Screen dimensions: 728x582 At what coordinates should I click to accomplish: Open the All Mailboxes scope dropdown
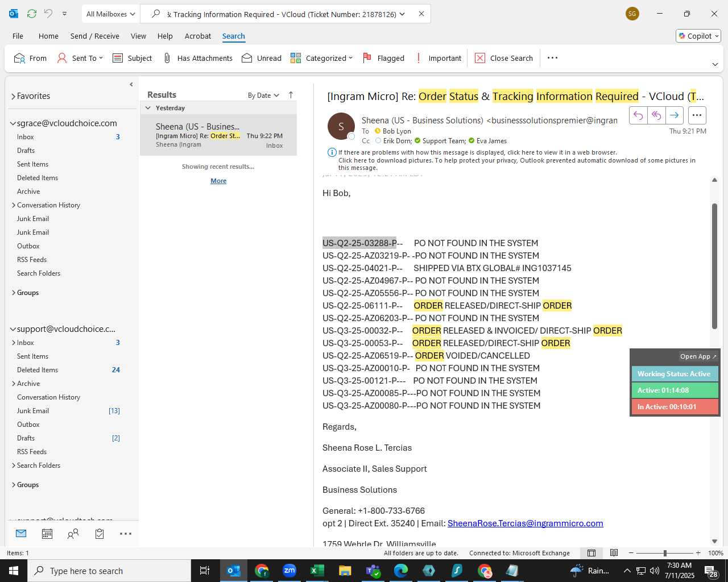[111, 14]
